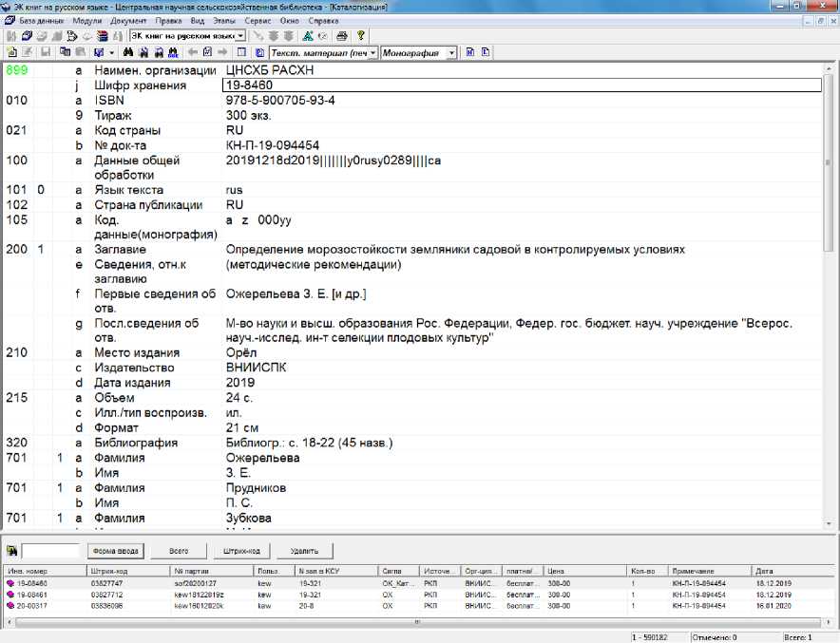Open the 'Модули' menu
Viewport: 840px width, 643px height.
pos(86,20)
